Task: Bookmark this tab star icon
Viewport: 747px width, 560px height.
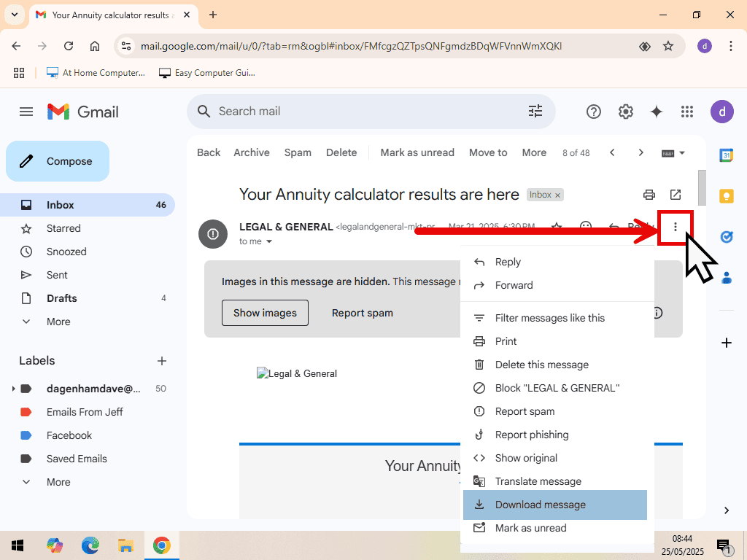Action: (668, 46)
